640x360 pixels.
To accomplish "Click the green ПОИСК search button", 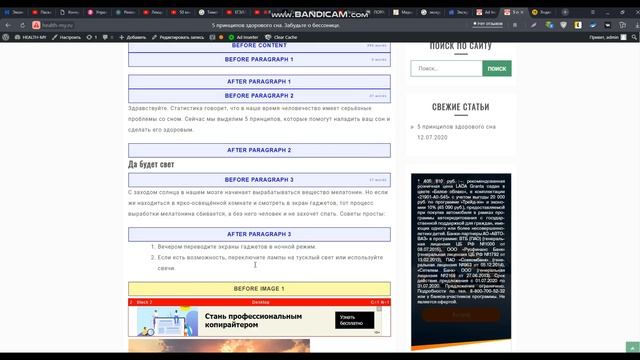I will 497,69.
